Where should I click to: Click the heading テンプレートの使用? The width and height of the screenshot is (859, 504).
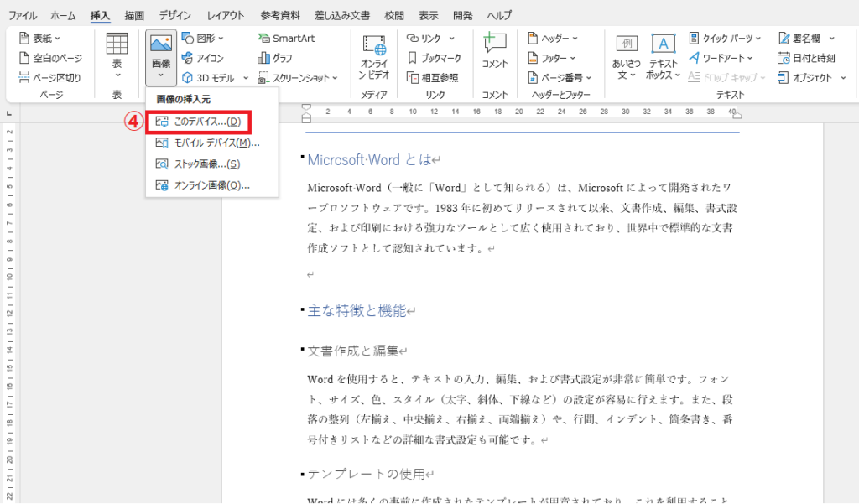366,474
